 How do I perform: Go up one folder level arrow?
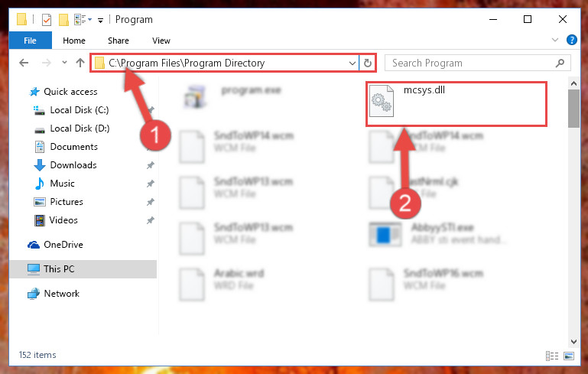click(x=80, y=63)
